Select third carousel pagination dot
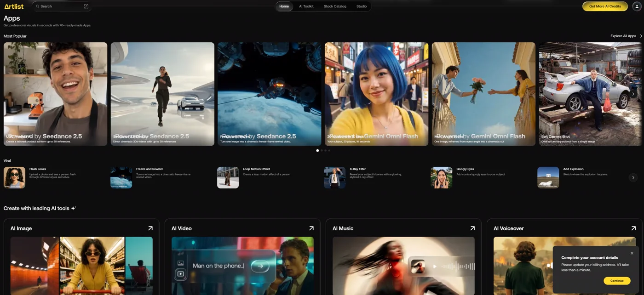 tap(325, 150)
